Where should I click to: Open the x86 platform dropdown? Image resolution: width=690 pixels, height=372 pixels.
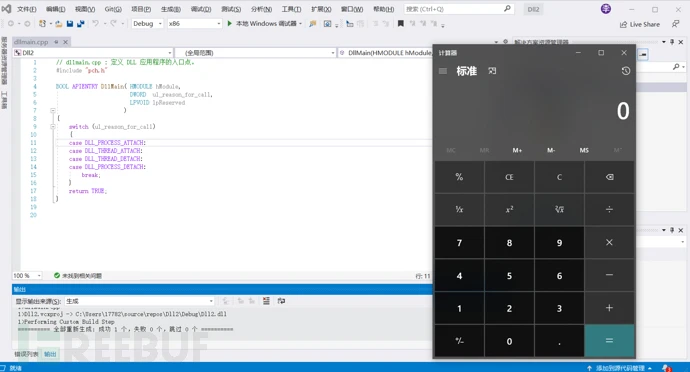point(194,24)
